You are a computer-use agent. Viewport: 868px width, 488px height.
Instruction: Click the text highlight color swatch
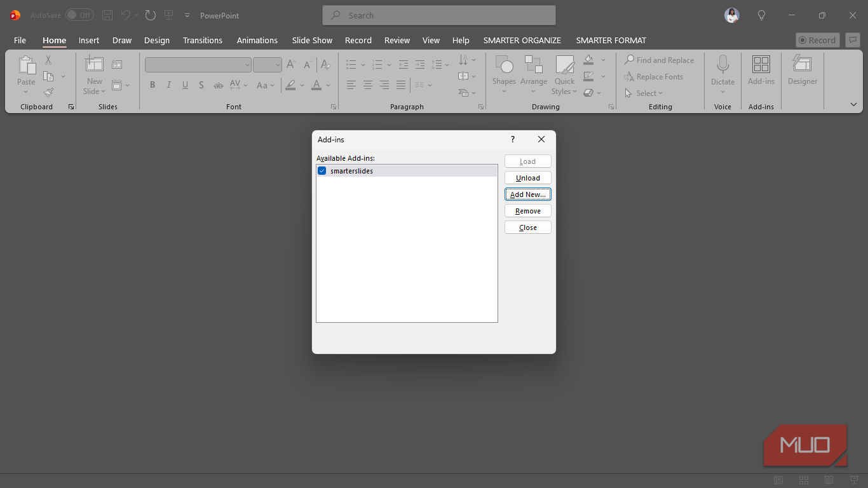coord(290,85)
